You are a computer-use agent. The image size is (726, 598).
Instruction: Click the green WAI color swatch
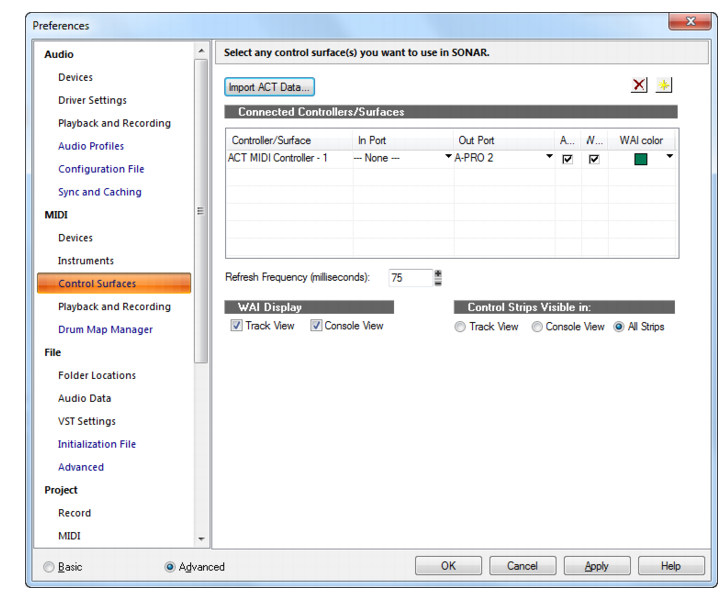click(x=641, y=159)
